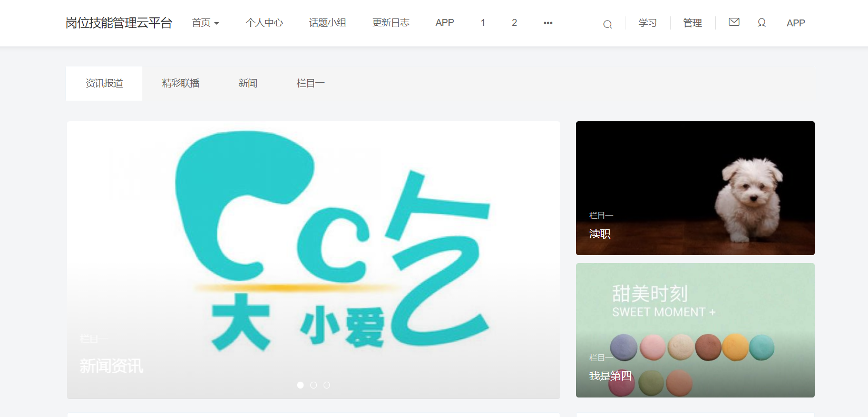The width and height of the screenshot is (868, 417).
Task: Click the search magnifier icon
Action: click(607, 24)
